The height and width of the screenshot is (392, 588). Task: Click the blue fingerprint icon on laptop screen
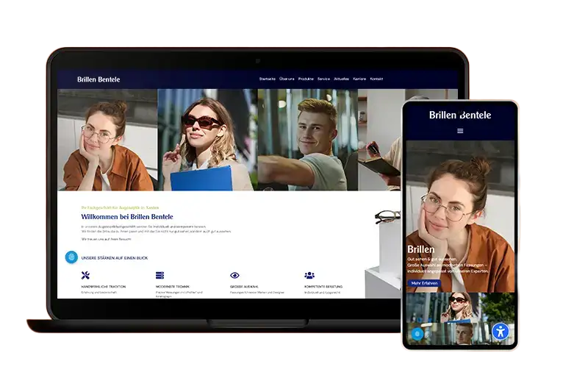(x=71, y=257)
